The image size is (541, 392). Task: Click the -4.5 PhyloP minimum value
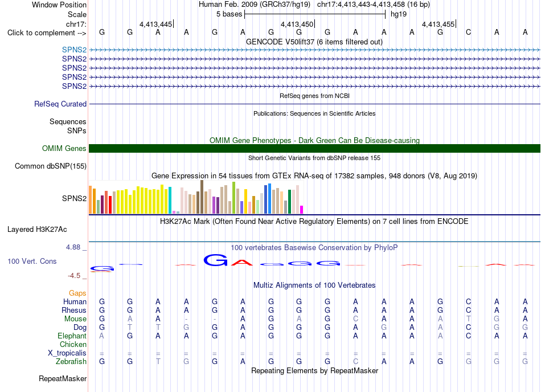(x=74, y=276)
